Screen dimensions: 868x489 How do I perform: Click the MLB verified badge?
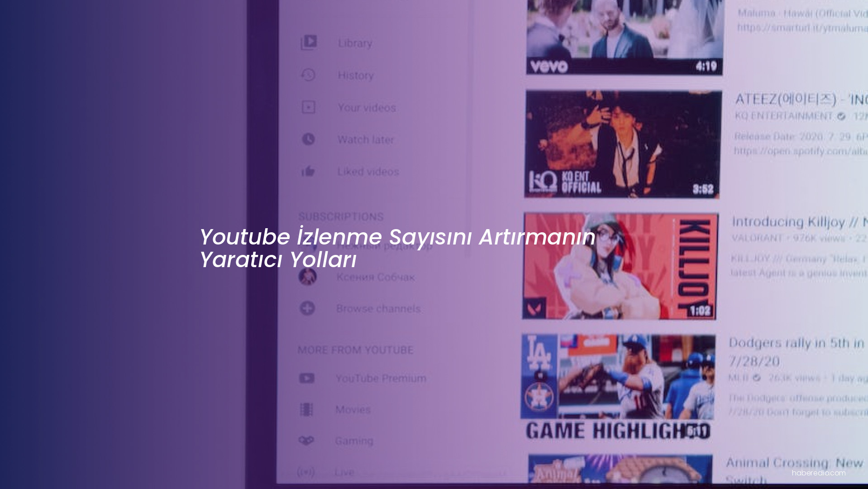coord(757,378)
